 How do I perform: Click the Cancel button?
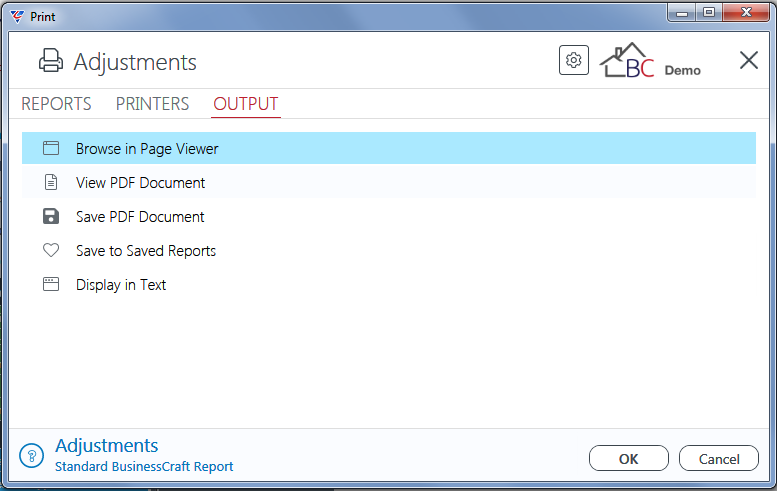tap(719, 458)
